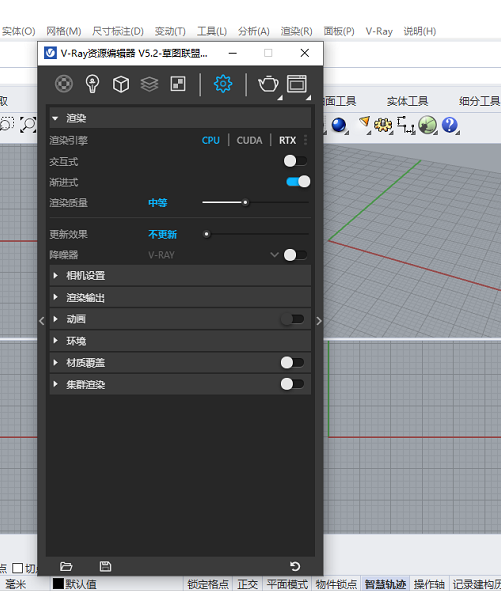Open the Lights bulb icon tab

coord(92,84)
